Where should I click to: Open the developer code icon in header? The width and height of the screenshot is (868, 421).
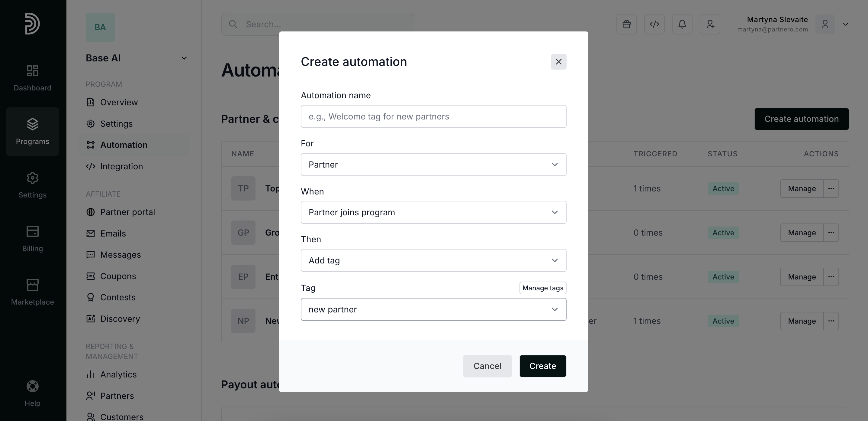pyautogui.click(x=654, y=24)
